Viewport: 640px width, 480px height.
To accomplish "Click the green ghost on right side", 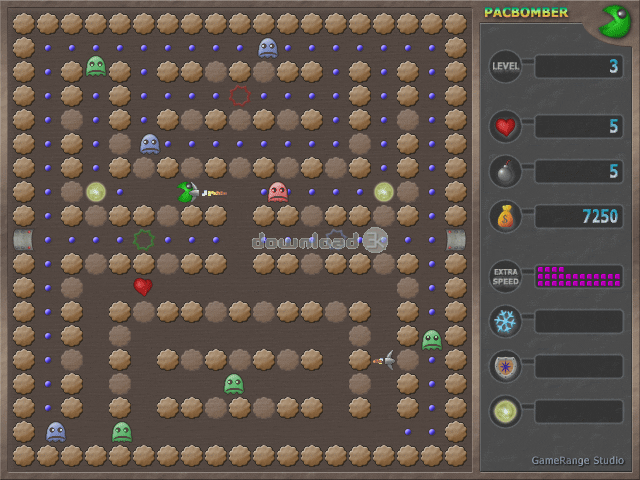I will tap(432, 340).
